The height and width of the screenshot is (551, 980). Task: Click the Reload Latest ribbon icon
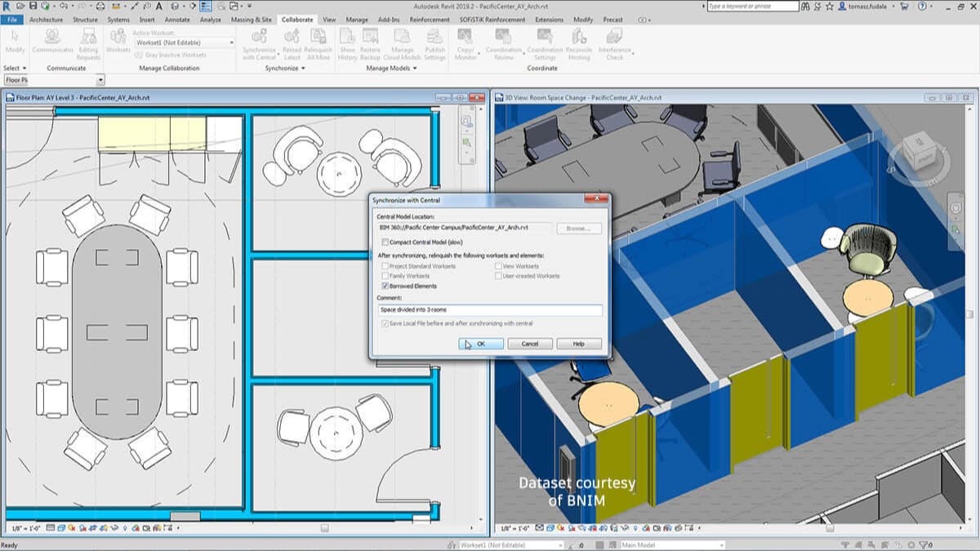coord(292,37)
